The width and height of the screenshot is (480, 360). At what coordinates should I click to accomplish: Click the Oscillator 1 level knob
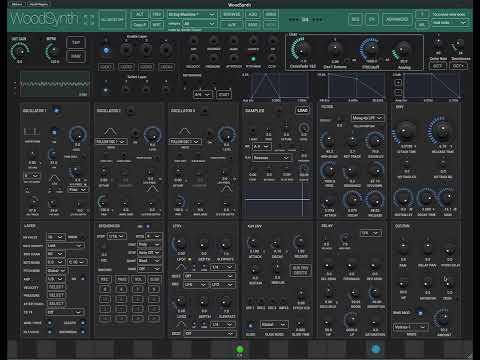(x=77, y=135)
